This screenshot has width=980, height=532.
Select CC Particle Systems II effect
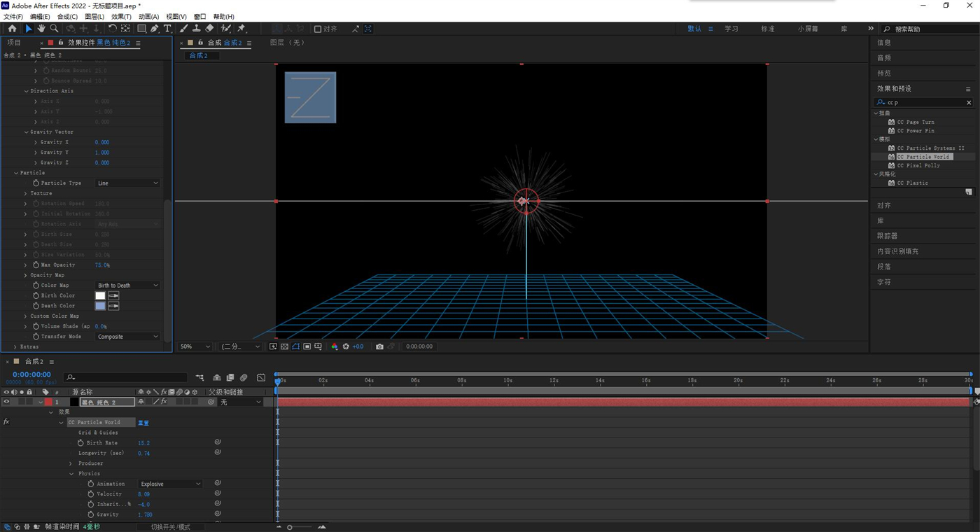coord(930,148)
